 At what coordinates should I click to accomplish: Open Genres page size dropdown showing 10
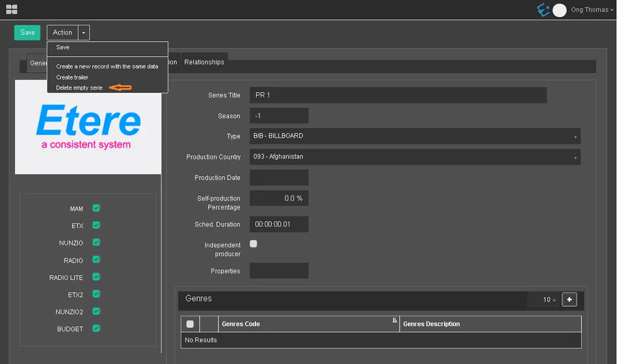pyautogui.click(x=549, y=300)
